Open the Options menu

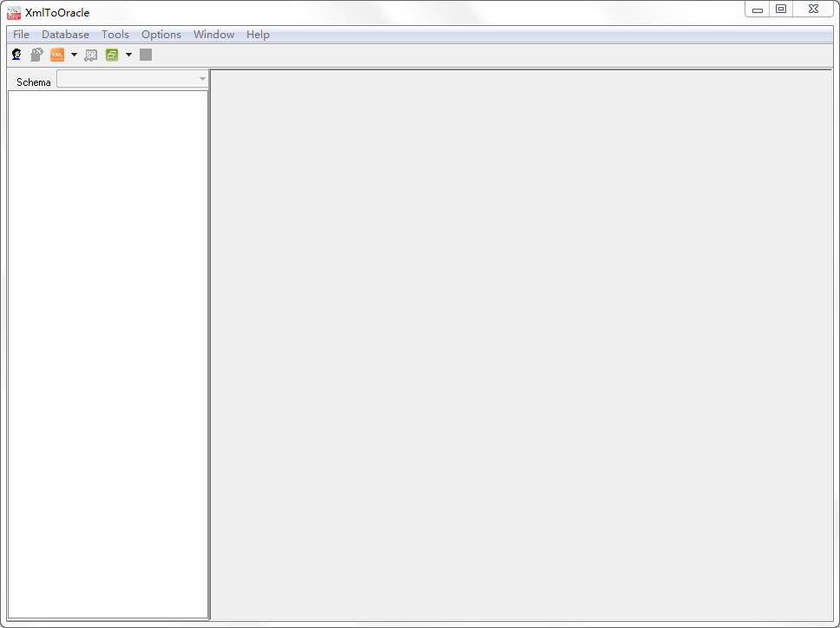pyautogui.click(x=161, y=35)
